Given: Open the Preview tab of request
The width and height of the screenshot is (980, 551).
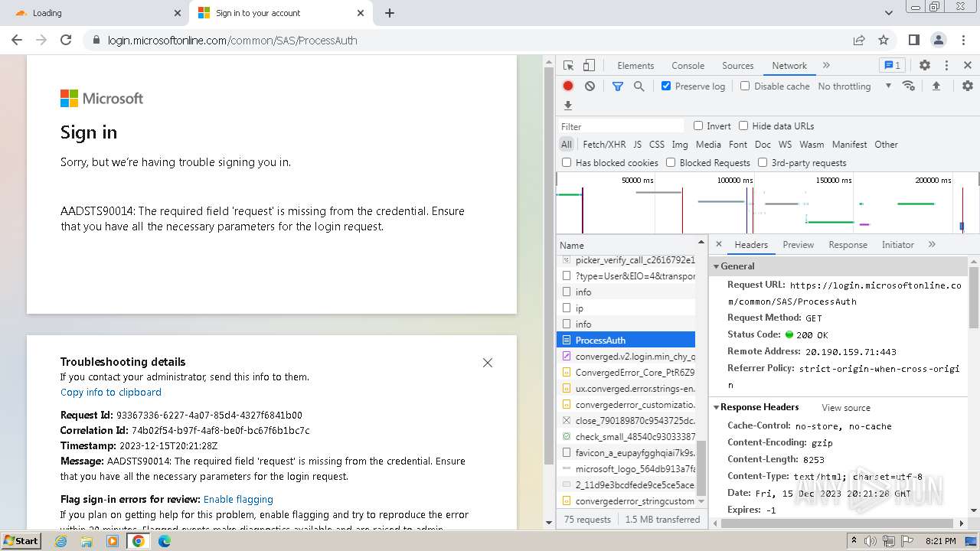Looking at the screenshot, I should (x=798, y=245).
